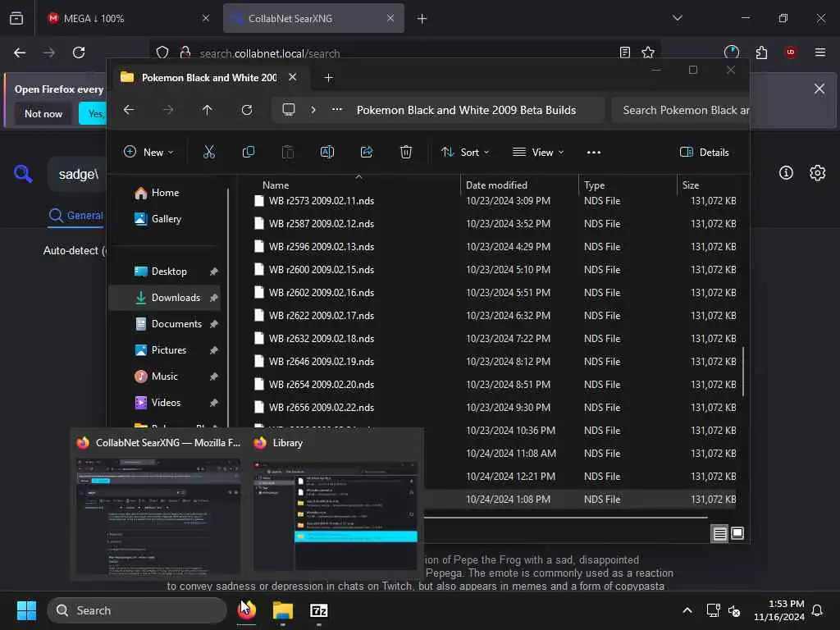Open SearXNG preferences gear icon
This screenshot has width=840, height=630.
[818, 173]
